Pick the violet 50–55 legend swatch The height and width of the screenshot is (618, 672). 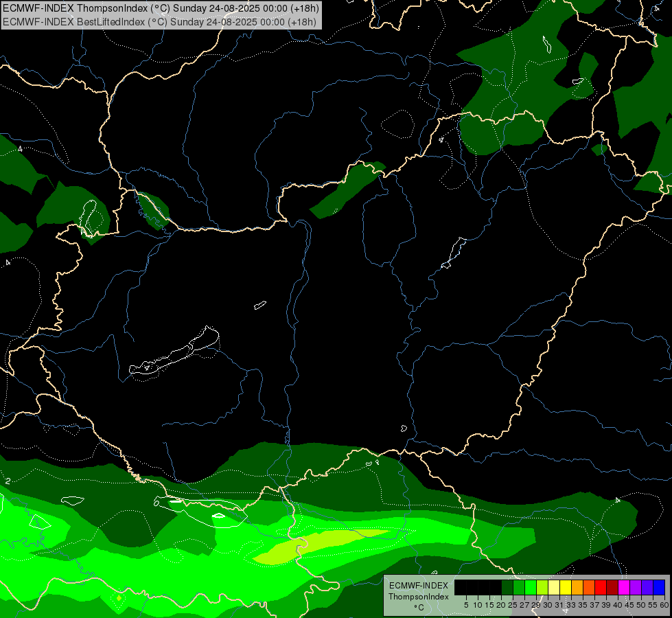(647, 587)
